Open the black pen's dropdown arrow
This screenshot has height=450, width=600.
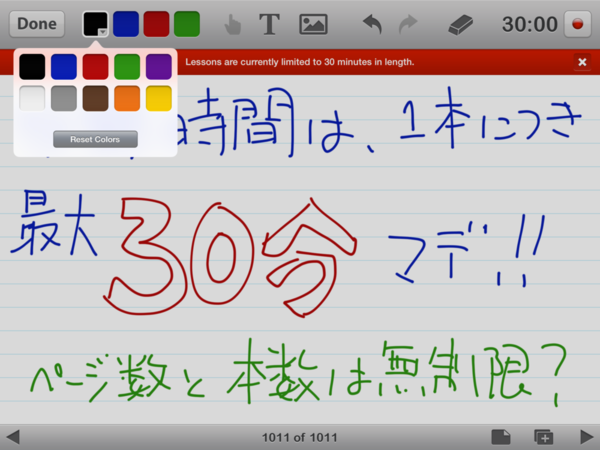[x=103, y=33]
